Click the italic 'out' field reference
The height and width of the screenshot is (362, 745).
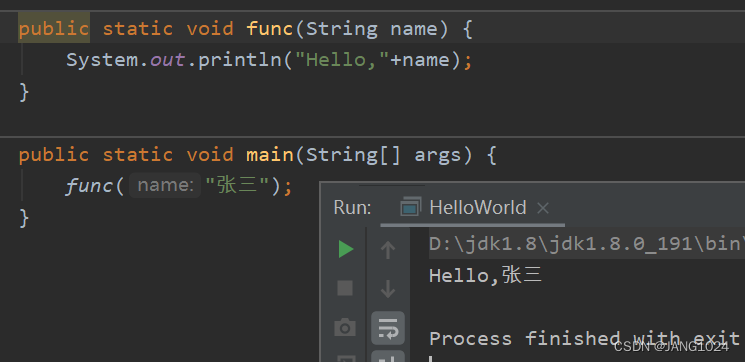168,60
